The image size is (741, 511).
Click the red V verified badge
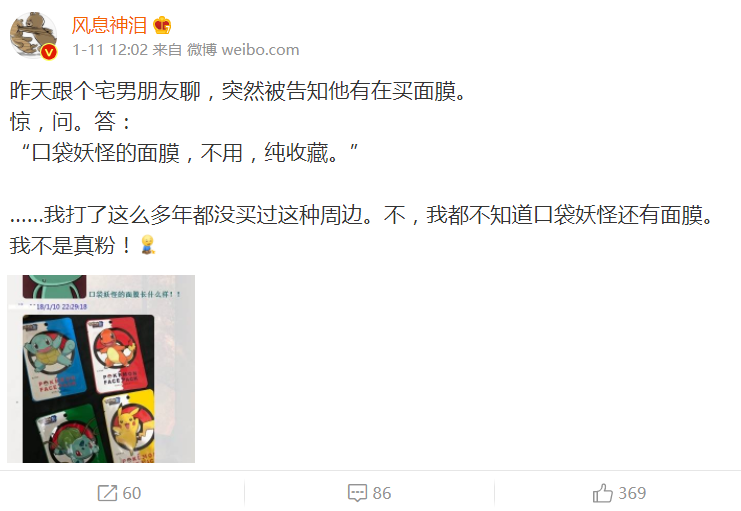click(x=49, y=52)
